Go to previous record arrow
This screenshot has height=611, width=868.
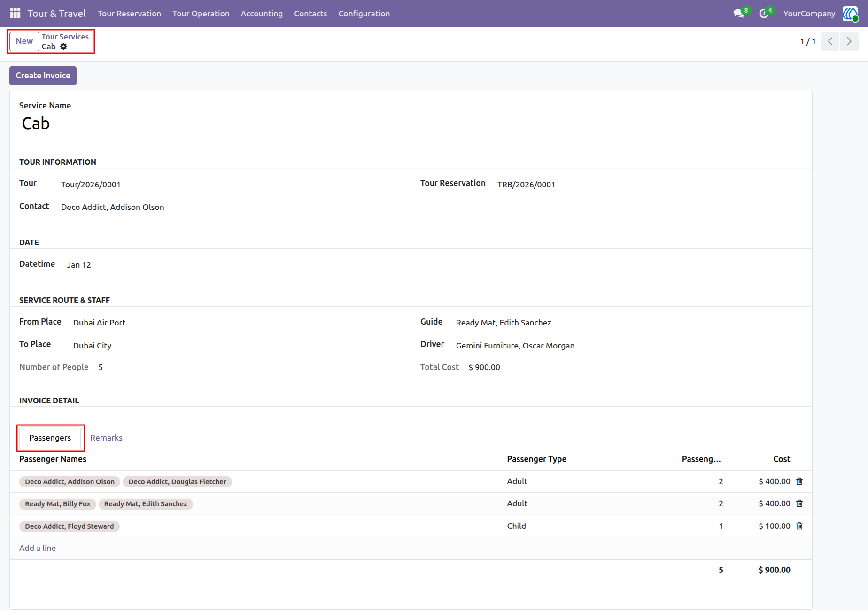[x=830, y=41]
